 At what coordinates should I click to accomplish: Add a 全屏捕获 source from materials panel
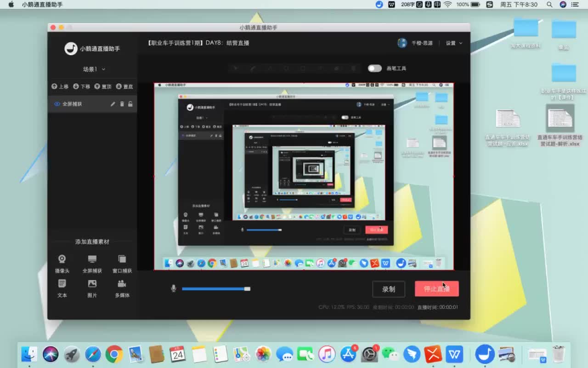[92, 264]
